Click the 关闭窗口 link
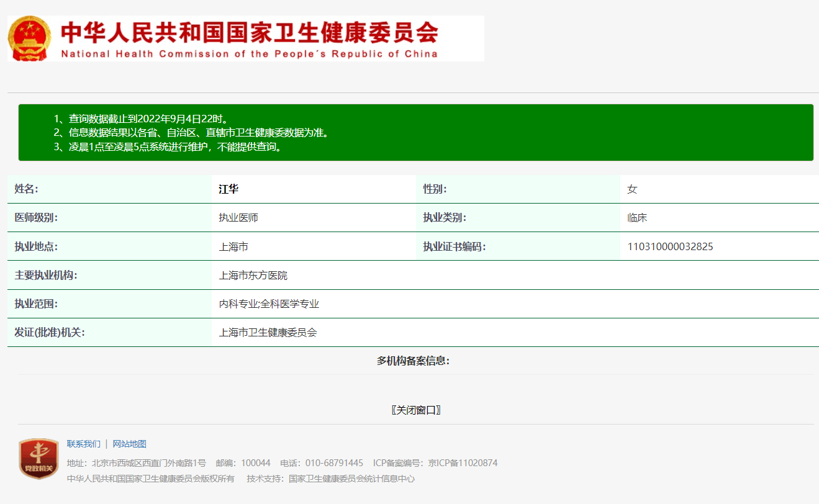Viewport: 819px width, 504px height. point(416,410)
